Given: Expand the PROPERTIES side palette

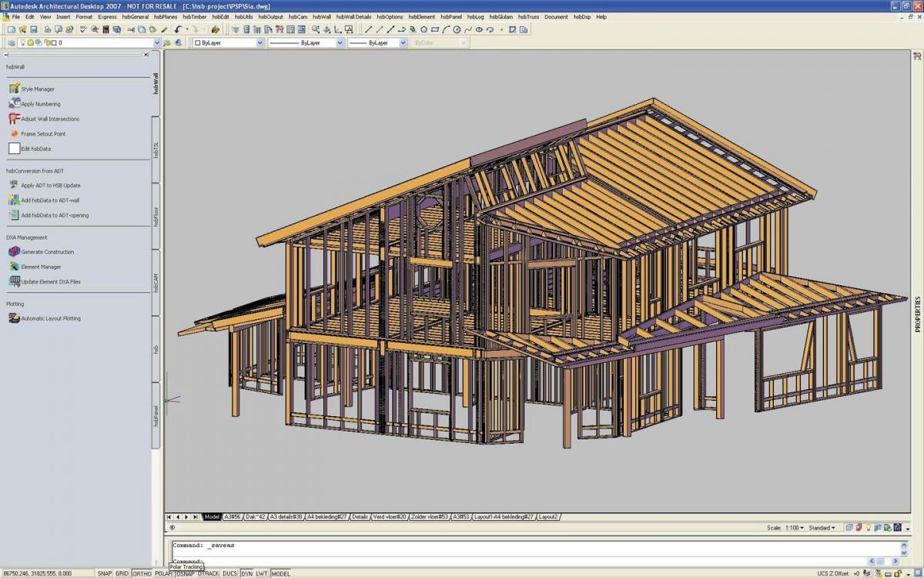Looking at the screenshot, I should [917, 314].
